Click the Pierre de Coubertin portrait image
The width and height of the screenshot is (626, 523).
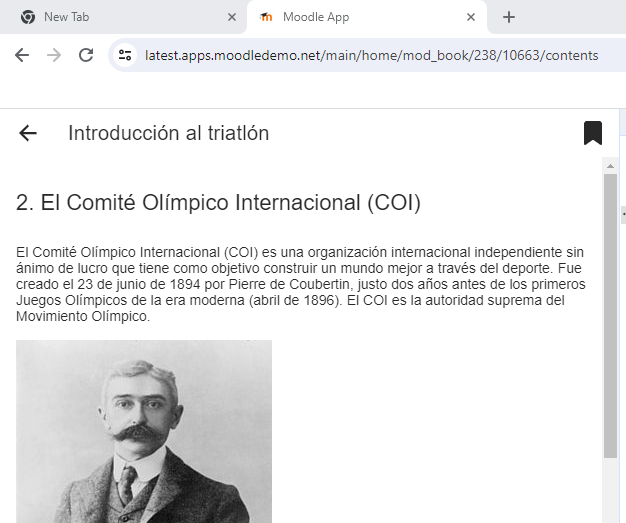click(x=144, y=431)
